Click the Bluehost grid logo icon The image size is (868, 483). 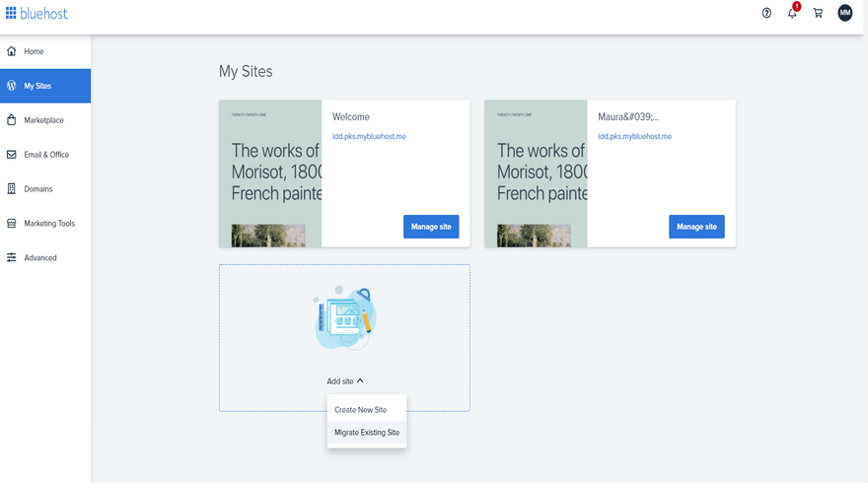pos(11,13)
